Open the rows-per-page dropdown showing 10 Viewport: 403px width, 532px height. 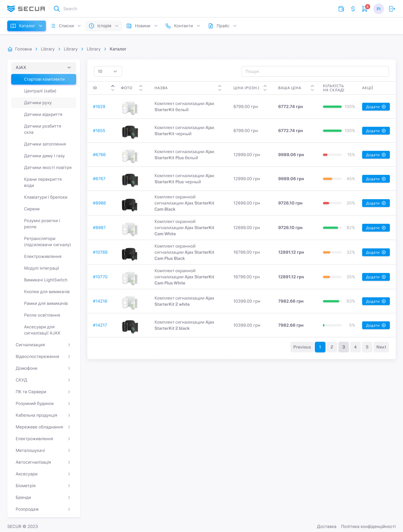coord(108,72)
